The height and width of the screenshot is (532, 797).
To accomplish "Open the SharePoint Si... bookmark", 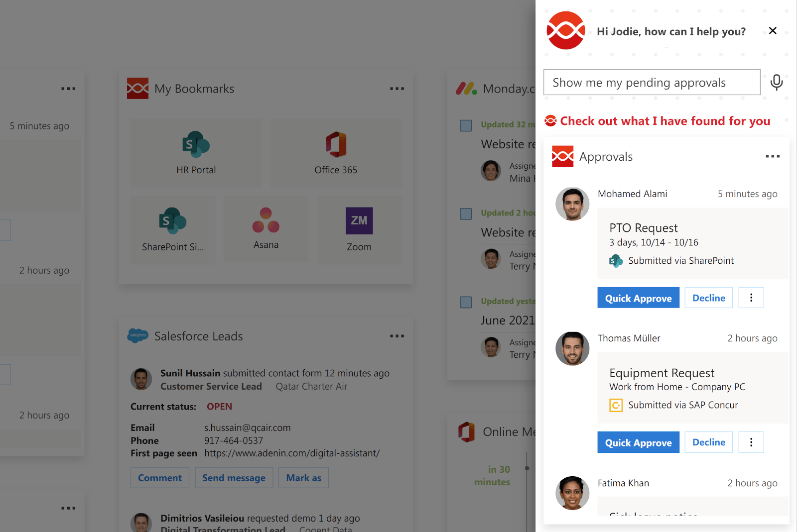I will tap(172, 229).
